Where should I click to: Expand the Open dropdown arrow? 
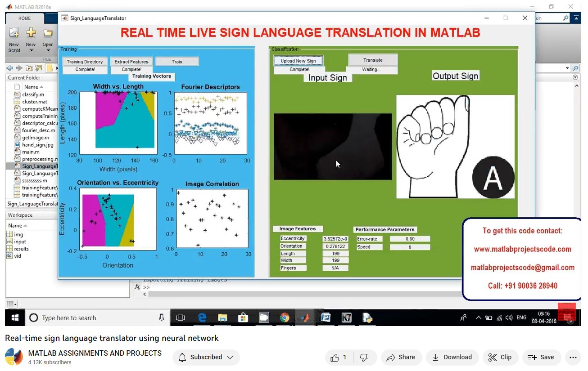[48, 51]
